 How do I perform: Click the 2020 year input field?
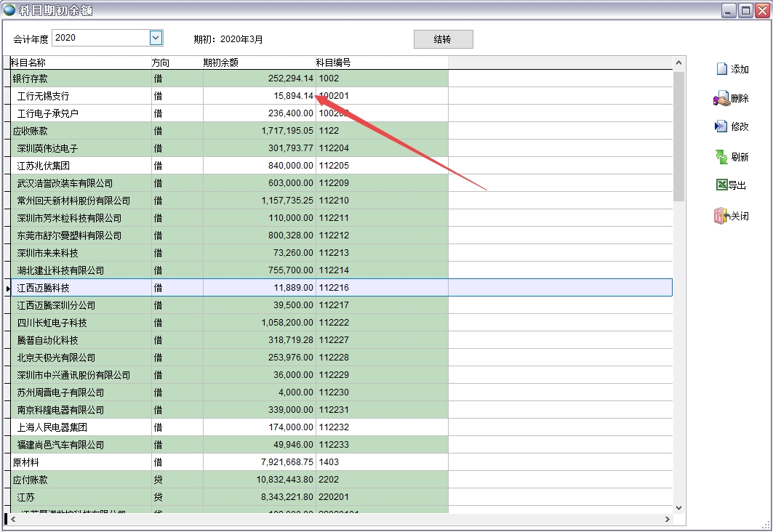(x=100, y=38)
